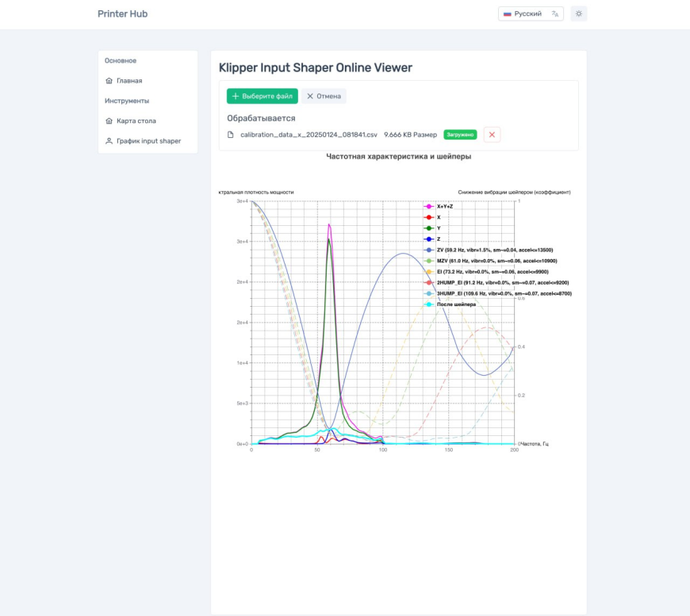Toggle 2HUMP_EI 91.2 Hz legend entry
The width and height of the screenshot is (690, 616).
[x=496, y=282]
